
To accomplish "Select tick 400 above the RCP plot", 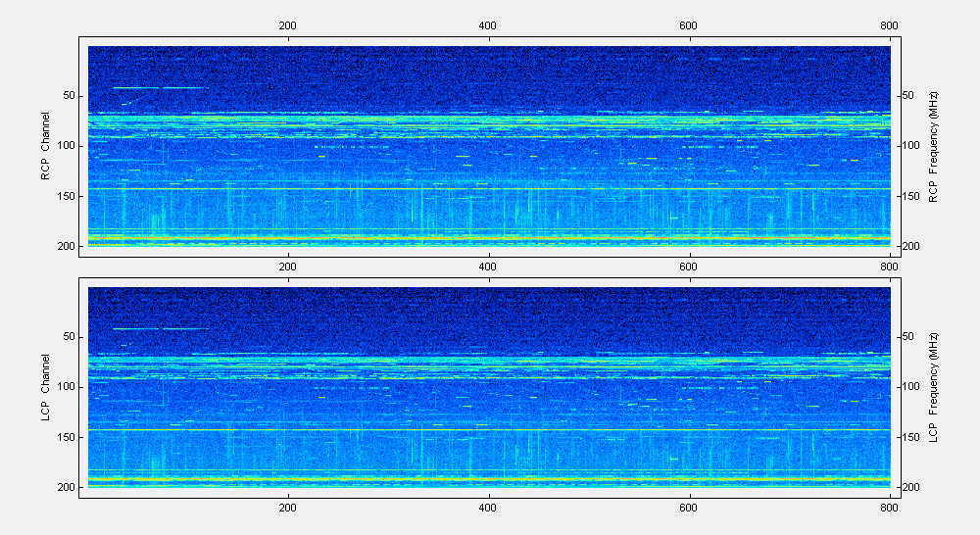I will 487,25.
